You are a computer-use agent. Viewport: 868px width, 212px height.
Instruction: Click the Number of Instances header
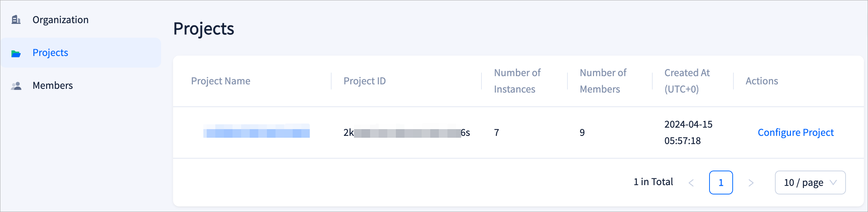click(x=517, y=81)
